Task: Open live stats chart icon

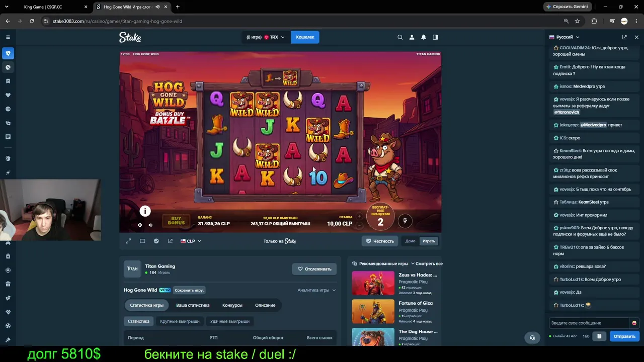Action: click(156, 241)
